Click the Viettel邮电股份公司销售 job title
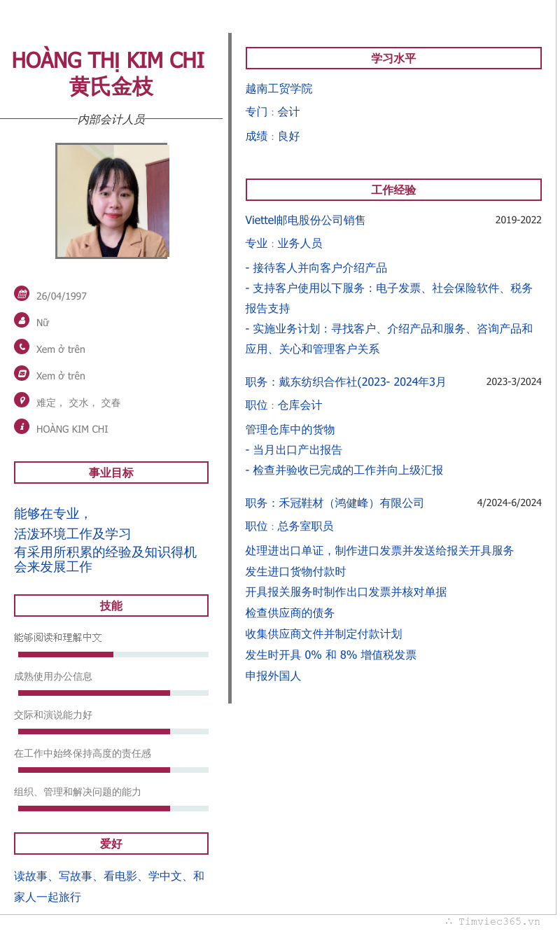560x931 pixels. (x=305, y=220)
